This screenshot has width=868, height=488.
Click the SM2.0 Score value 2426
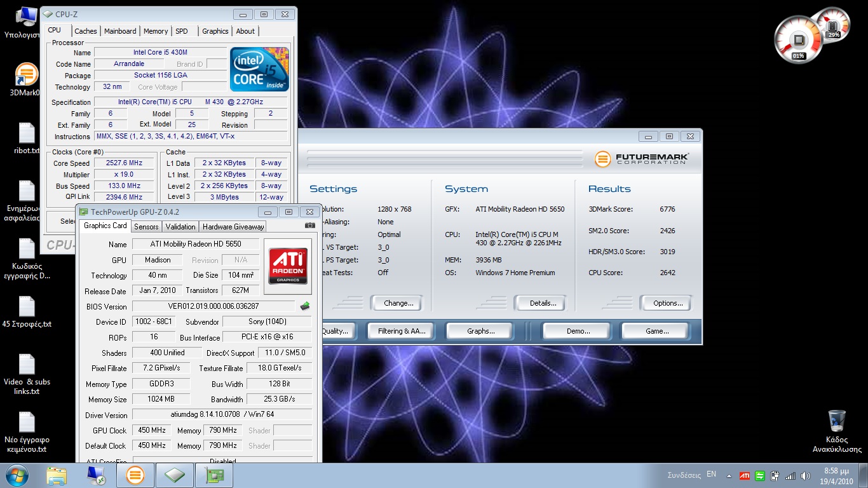[667, 231]
